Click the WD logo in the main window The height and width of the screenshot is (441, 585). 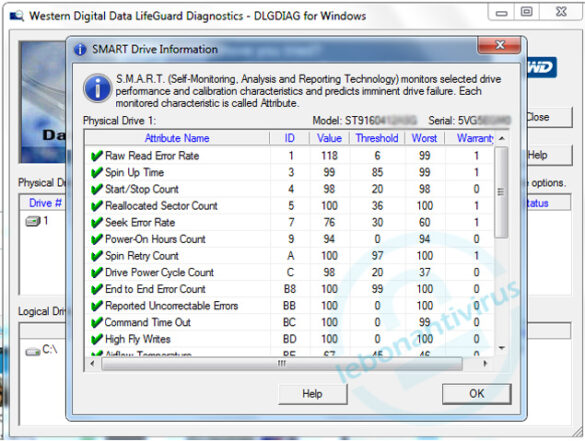pyautogui.click(x=542, y=68)
